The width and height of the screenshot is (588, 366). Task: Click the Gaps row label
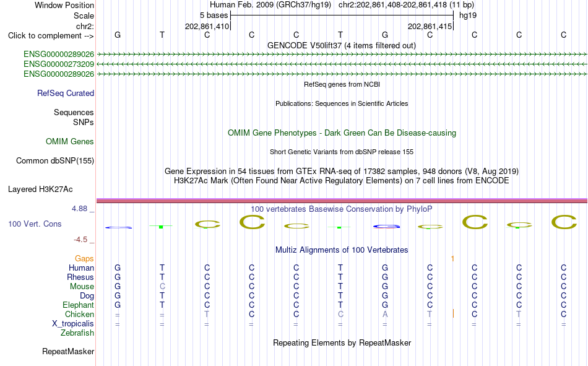[x=84, y=259]
